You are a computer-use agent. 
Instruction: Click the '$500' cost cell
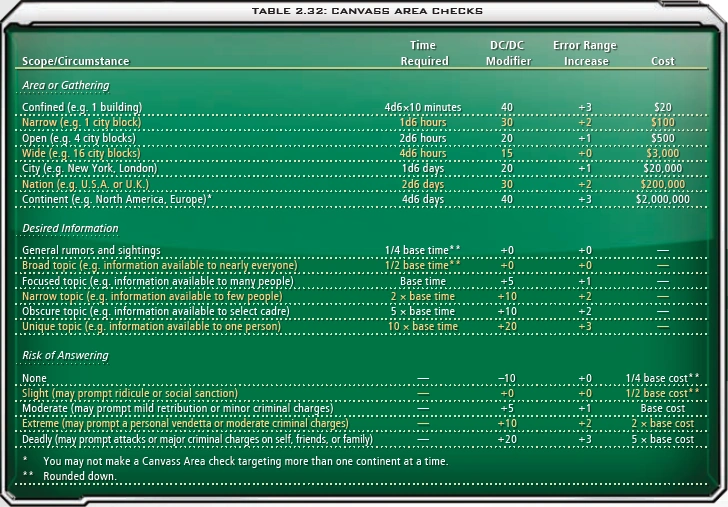[x=663, y=138]
